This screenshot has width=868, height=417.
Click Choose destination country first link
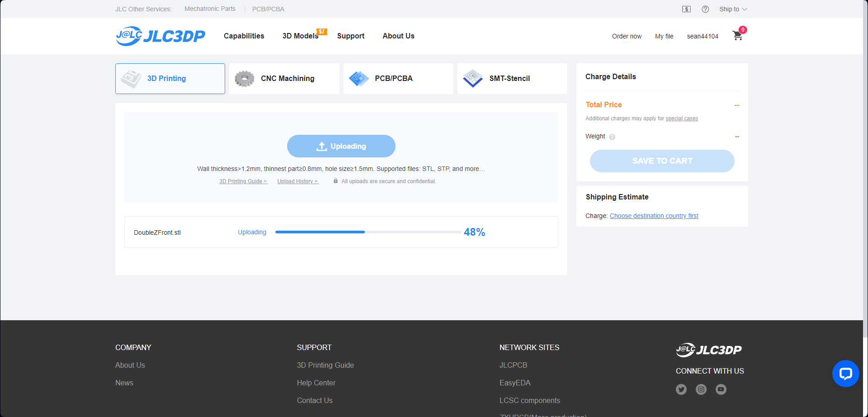click(x=654, y=216)
